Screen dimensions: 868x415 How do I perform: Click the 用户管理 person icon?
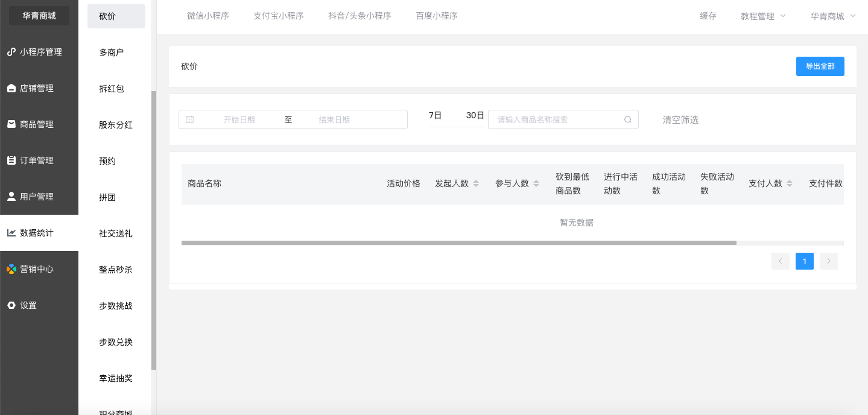click(x=11, y=197)
